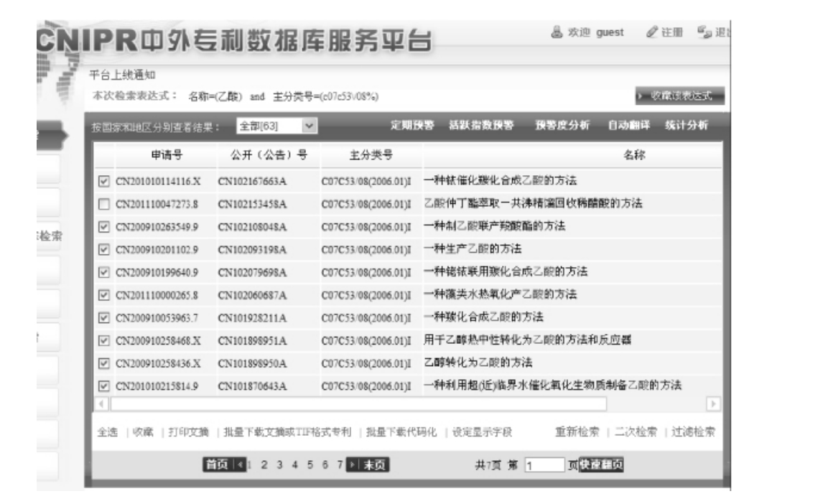
Task: Click the CNIPR platform logo title
Action: [x=235, y=41]
